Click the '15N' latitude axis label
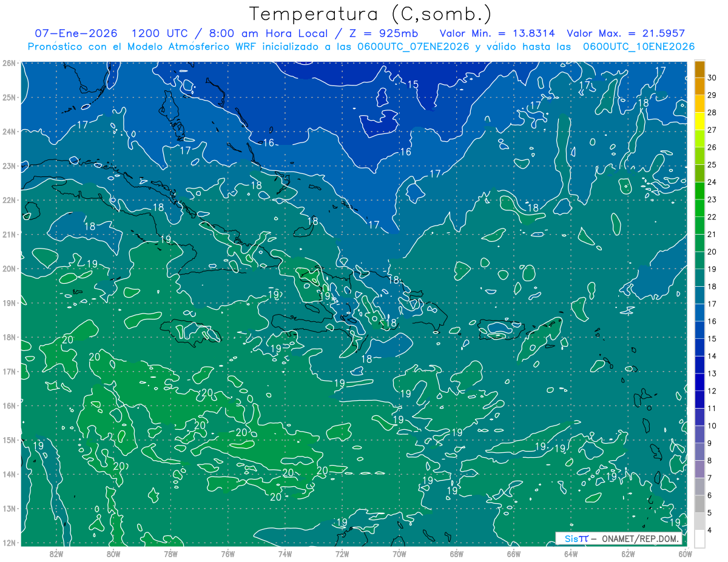This screenshot has height=562, width=728. tap(8, 440)
